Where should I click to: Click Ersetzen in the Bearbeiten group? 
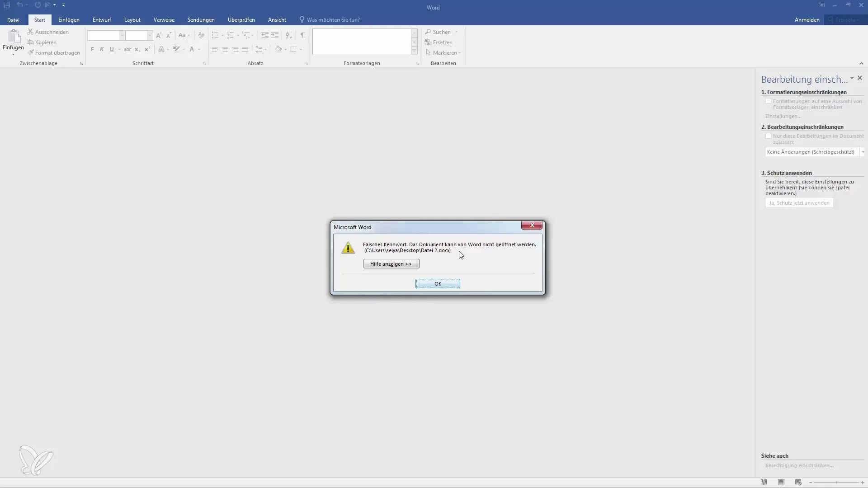click(x=439, y=42)
